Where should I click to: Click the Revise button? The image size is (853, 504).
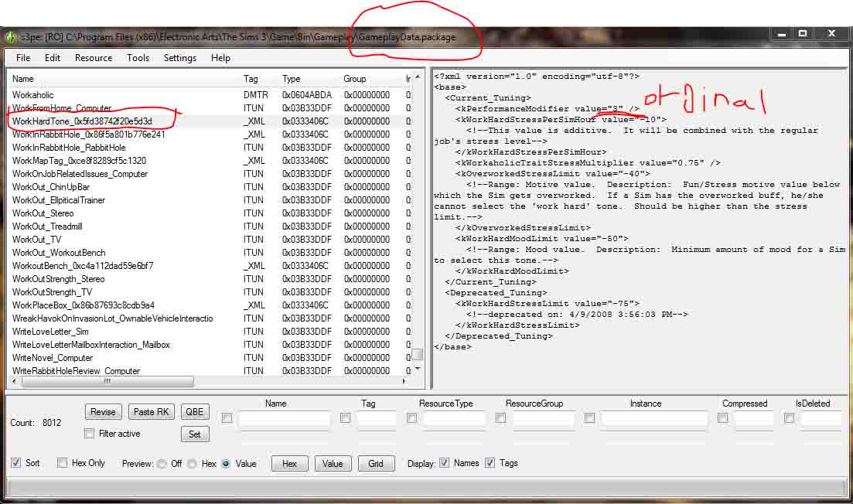point(103,412)
